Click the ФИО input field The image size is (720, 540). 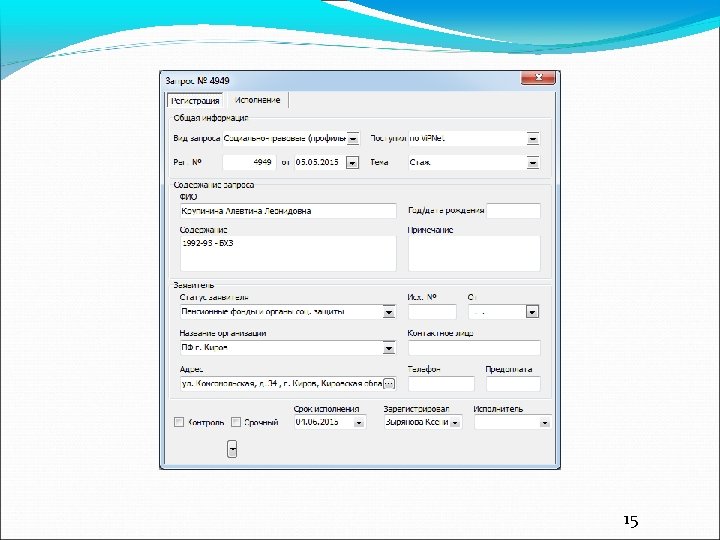click(288, 211)
